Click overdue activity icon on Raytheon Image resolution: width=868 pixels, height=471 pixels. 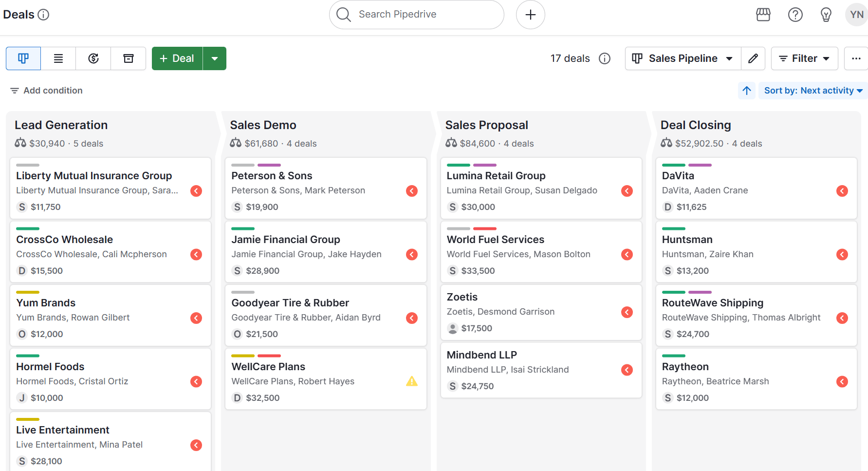tap(842, 381)
